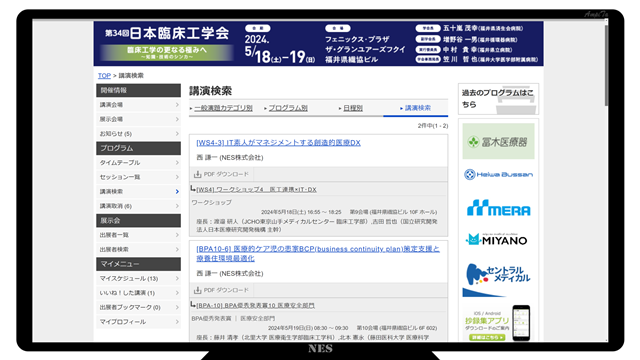Open 過去のプログラムはこちら banner
Image resolution: width=640 pixels, height=360 pixels.
click(498, 99)
